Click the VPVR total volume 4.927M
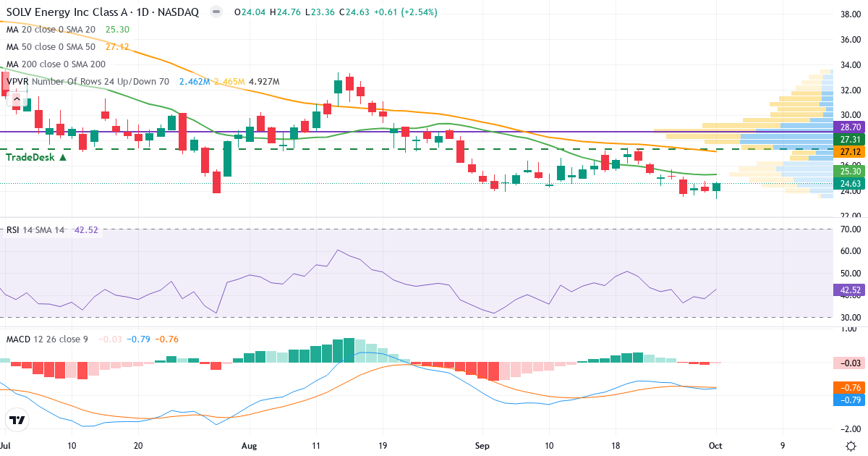 [264, 82]
